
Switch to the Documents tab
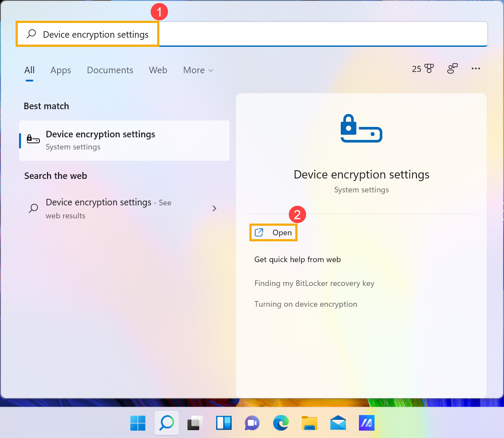click(110, 70)
